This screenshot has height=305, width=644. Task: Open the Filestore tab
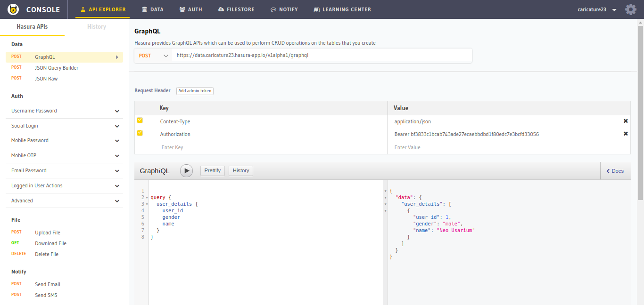coord(237,9)
